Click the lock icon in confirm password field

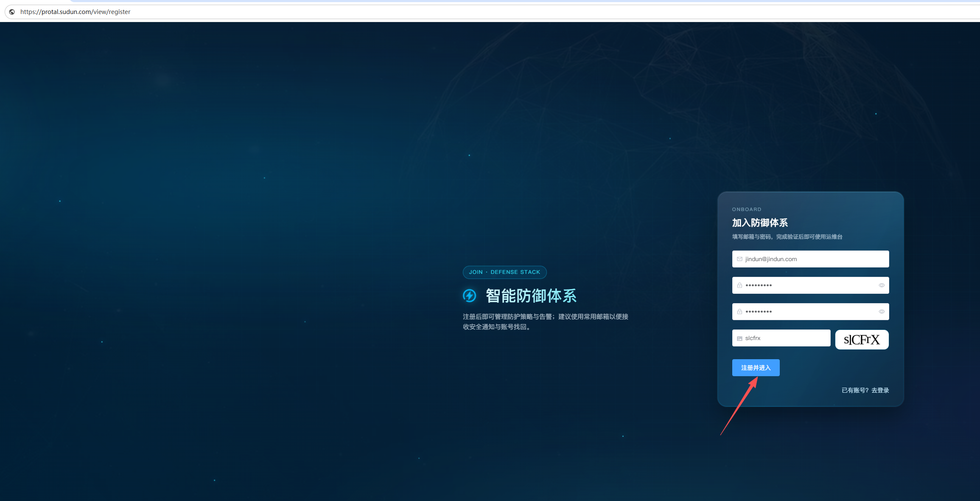pos(739,312)
